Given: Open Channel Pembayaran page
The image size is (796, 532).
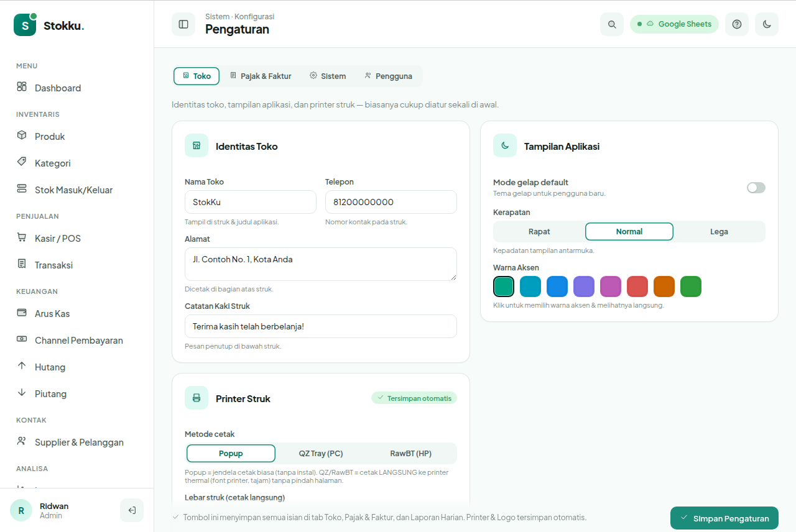Looking at the screenshot, I should click(76, 340).
